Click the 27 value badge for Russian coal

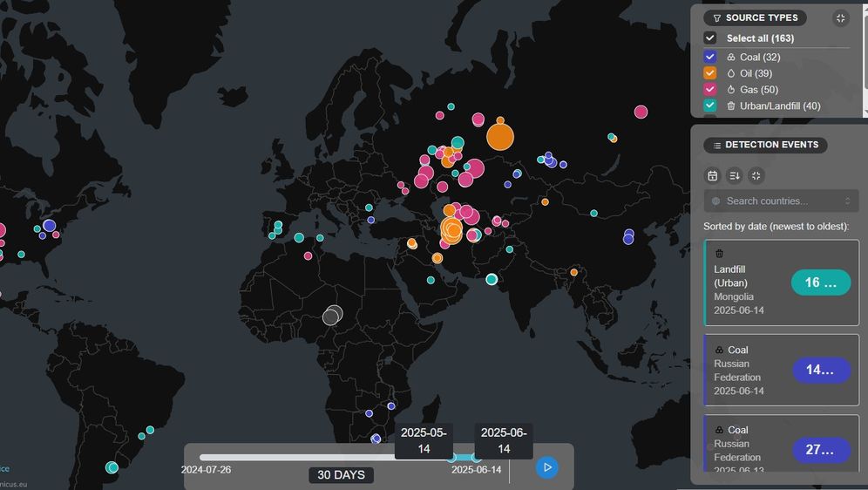(821, 450)
